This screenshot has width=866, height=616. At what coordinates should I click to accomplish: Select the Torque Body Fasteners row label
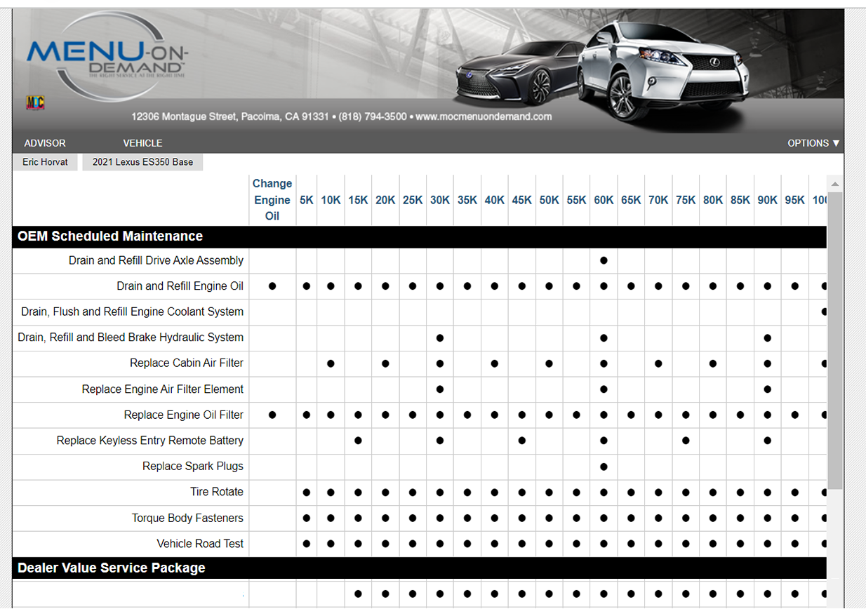(187, 518)
